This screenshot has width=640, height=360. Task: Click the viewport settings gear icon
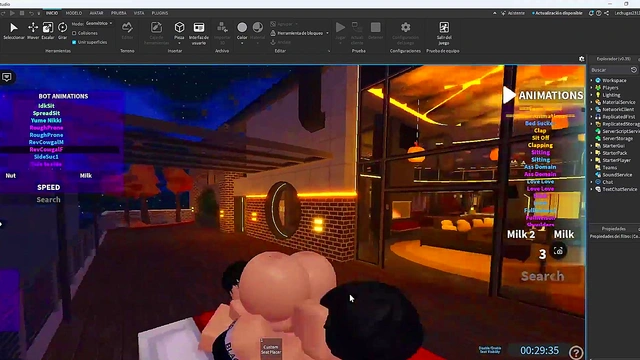click(582, 59)
